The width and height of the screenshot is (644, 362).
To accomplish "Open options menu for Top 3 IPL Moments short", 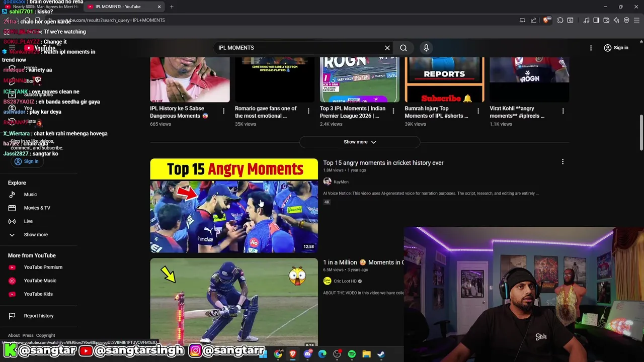I will point(393,111).
